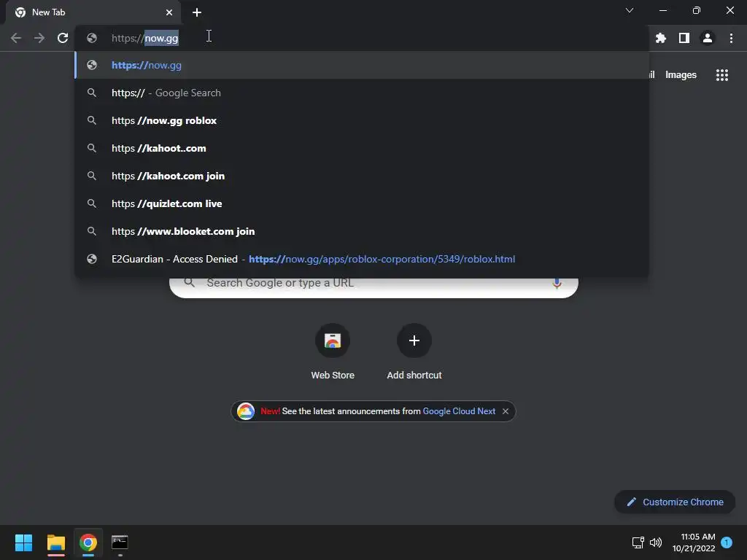Open the Google apps grid
Viewport: 747px width, 560px height.
tap(722, 75)
